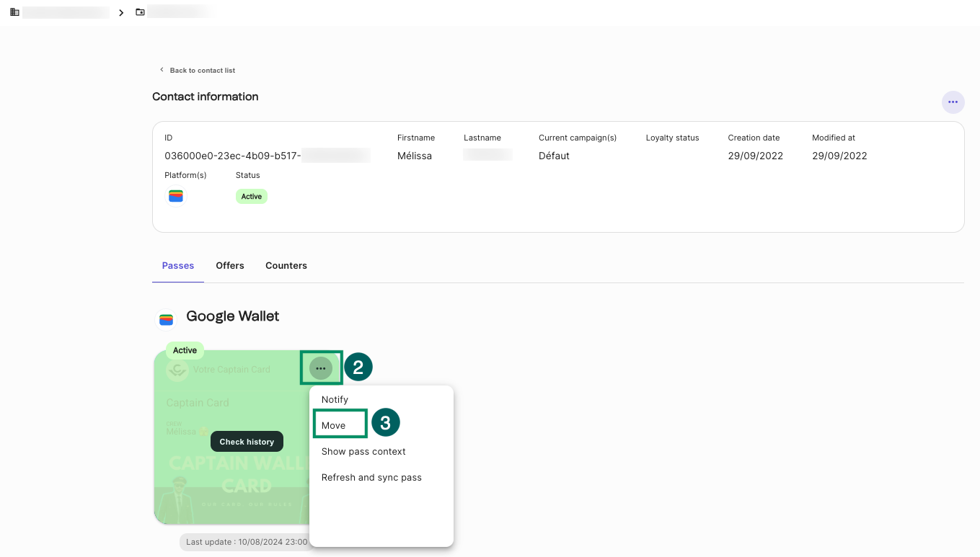Click the project folder icon in breadcrumb
Screen dimensions: 980x557
pos(140,12)
